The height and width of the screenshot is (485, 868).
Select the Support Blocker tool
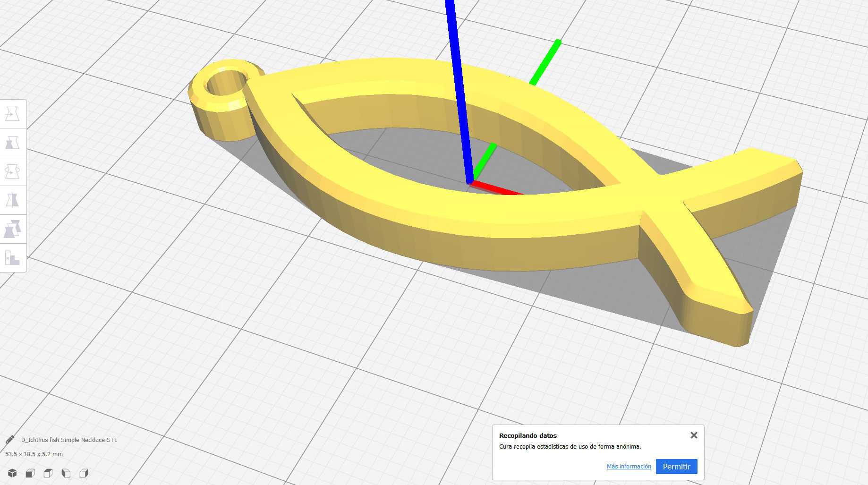coord(12,258)
